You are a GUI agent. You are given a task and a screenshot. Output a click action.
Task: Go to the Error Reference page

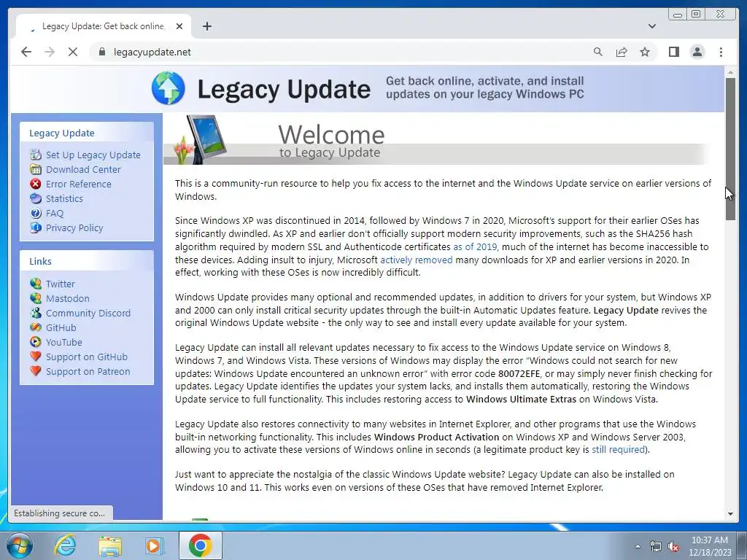[x=79, y=184]
